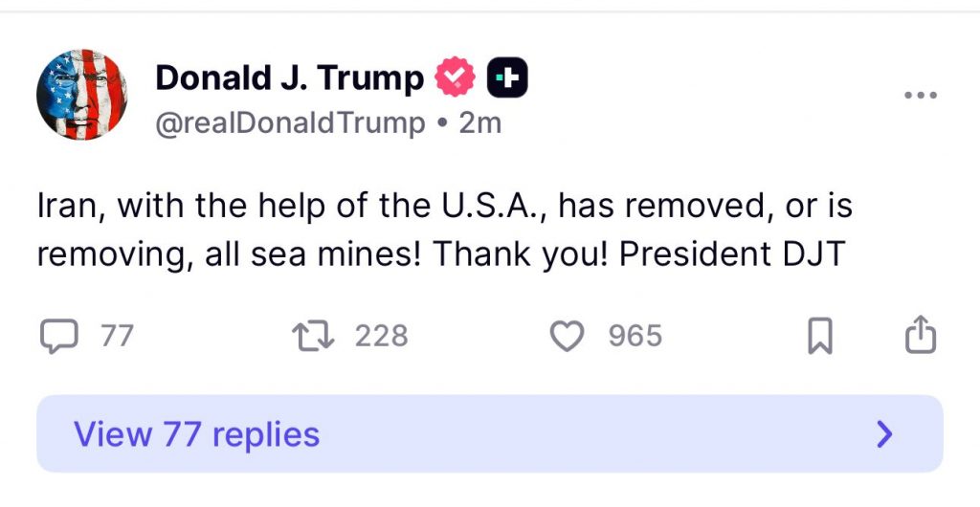
Task: Click the @realDonaldTrump handle
Action: [290, 123]
